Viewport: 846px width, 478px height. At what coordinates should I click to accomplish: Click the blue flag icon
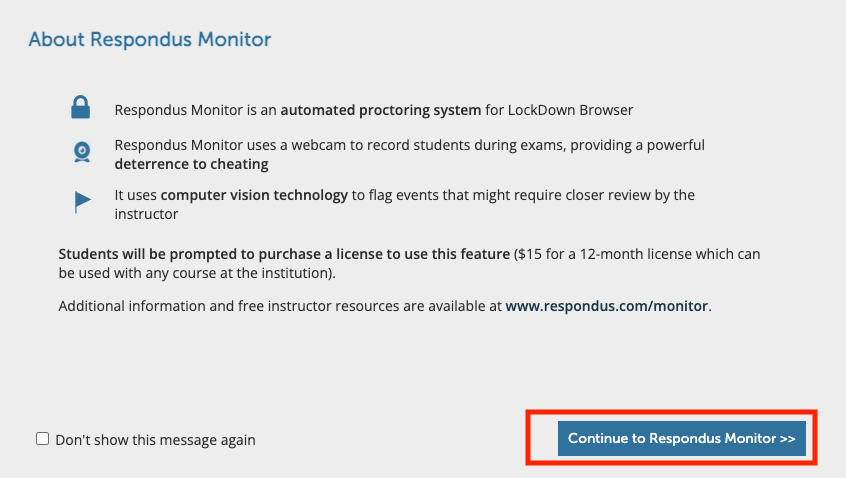[x=82, y=202]
